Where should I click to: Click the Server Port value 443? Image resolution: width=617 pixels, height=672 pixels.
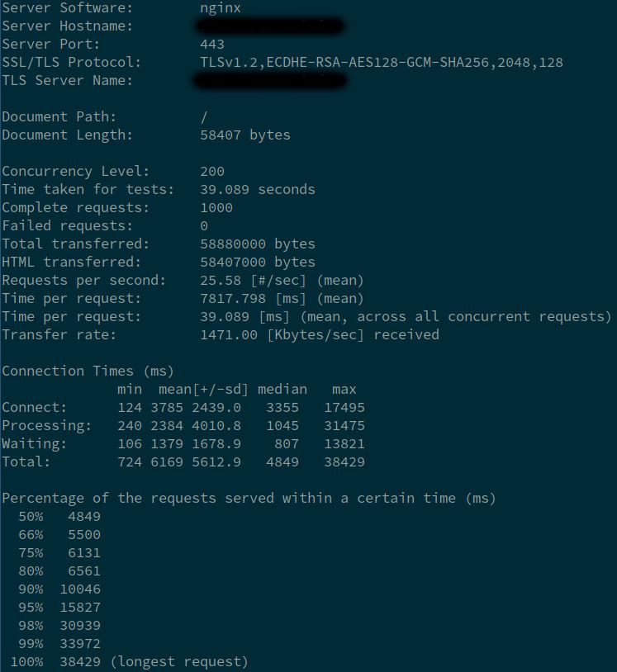pyautogui.click(x=212, y=44)
